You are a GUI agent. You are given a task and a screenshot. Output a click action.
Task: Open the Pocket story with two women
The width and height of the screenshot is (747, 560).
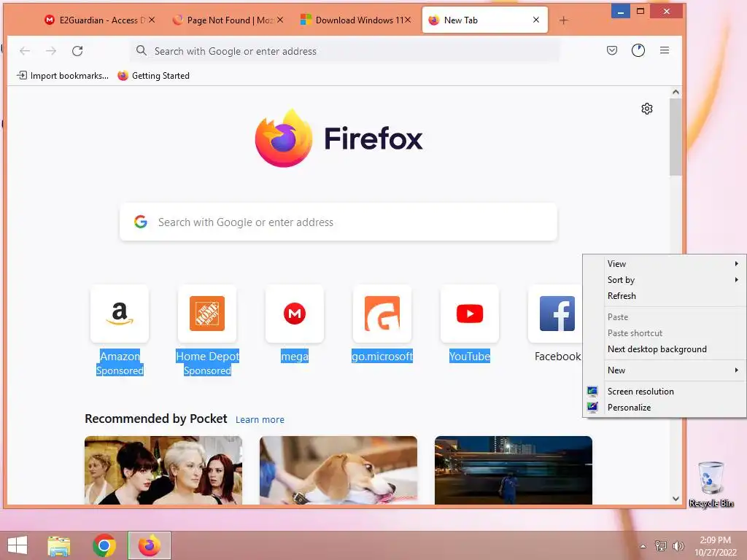coord(163,470)
